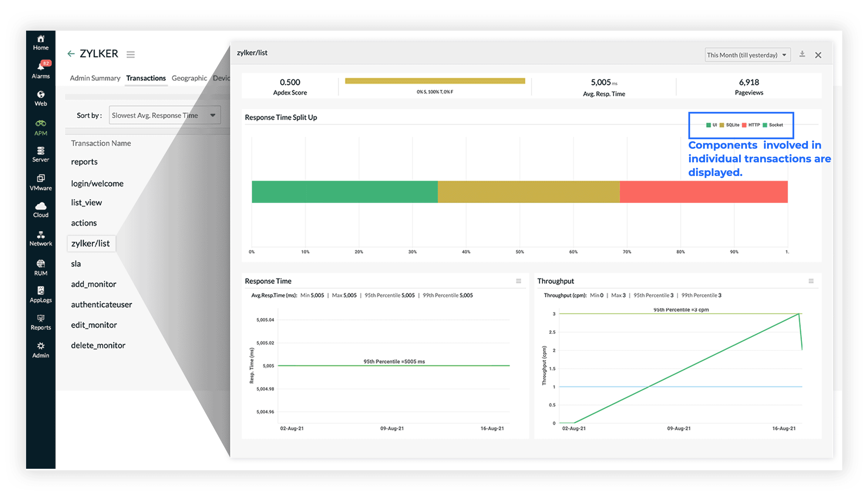
Task: Expand the This Month time period dropdown
Action: point(747,55)
